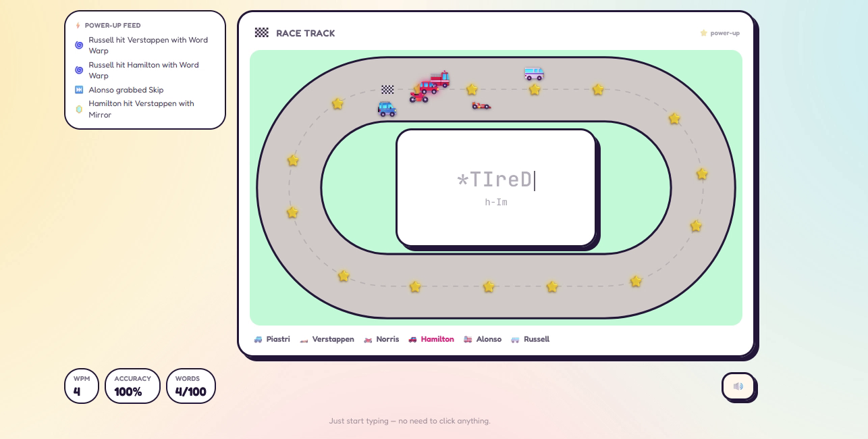Click the Accuracy 100% stat box
This screenshot has height=439, width=868.
(x=132, y=386)
